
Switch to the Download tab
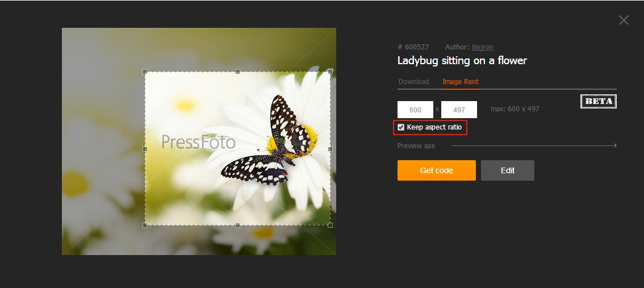coord(413,82)
